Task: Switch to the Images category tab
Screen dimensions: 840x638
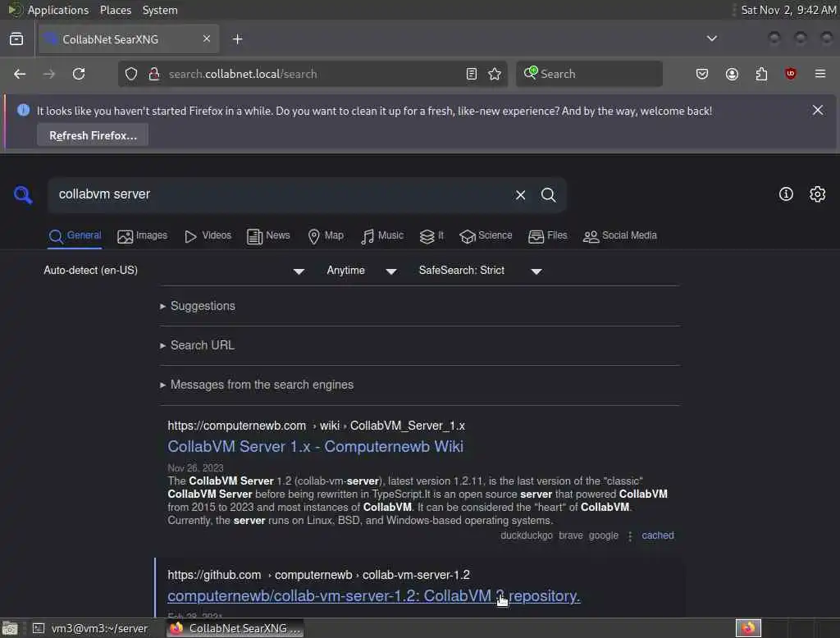Action: (143, 236)
